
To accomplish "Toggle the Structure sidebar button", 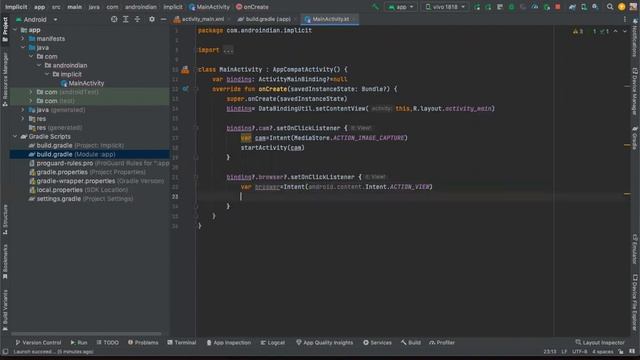I will click(x=5, y=220).
